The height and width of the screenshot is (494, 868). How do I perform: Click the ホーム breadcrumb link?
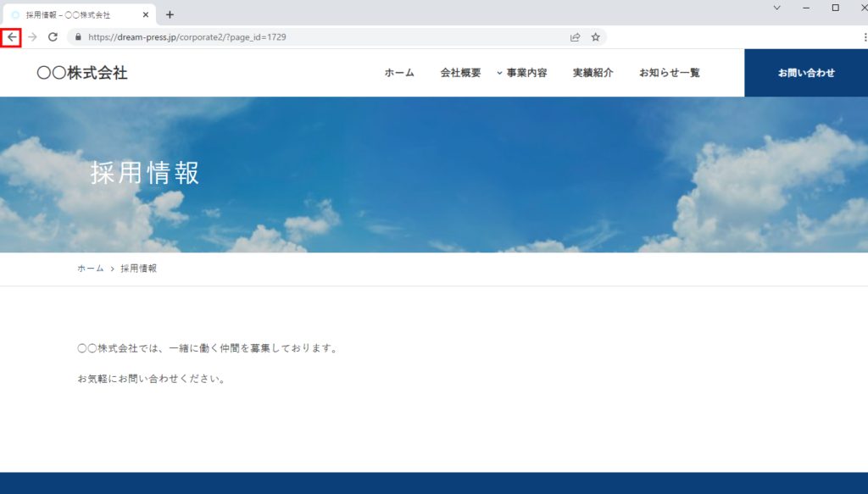point(90,269)
